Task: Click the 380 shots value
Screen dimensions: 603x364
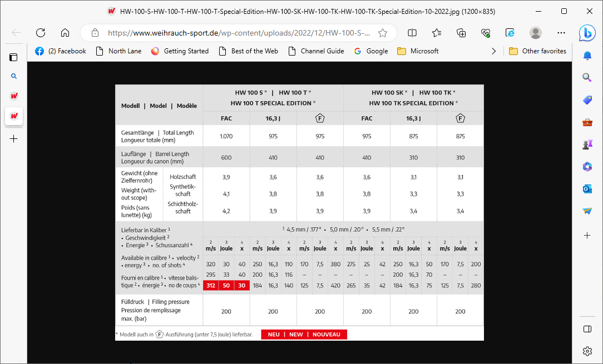Action: pos(335,264)
